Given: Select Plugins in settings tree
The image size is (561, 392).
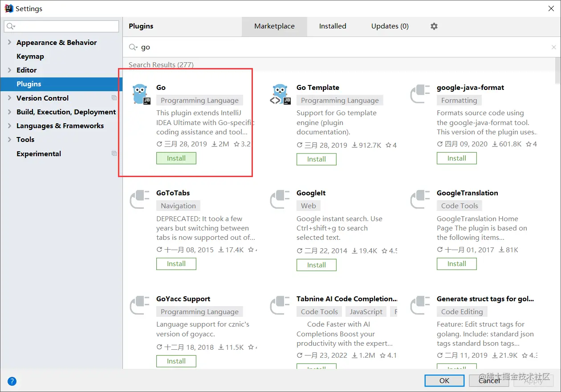Looking at the screenshot, I should (x=61, y=84).
